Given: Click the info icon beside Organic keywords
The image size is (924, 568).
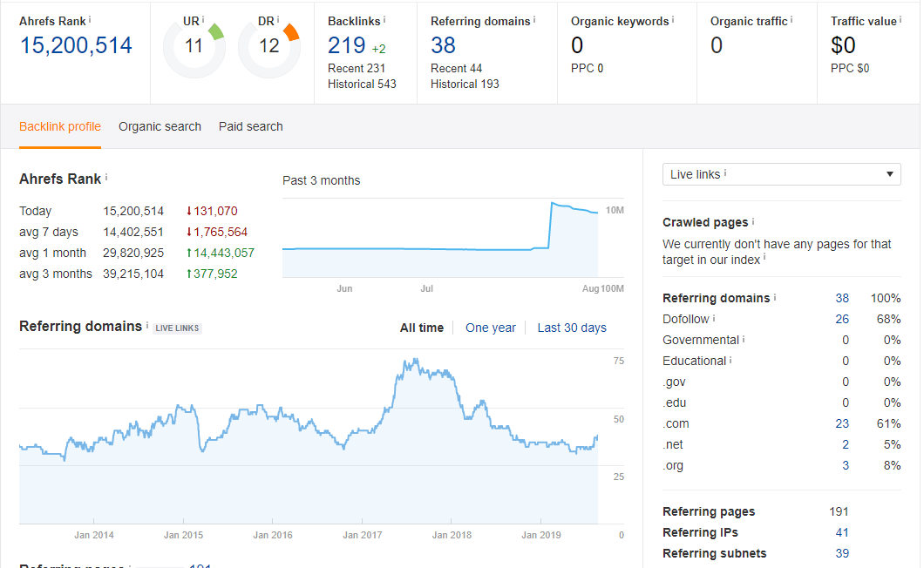Looking at the screenshot, I should [x=673, y=19].
